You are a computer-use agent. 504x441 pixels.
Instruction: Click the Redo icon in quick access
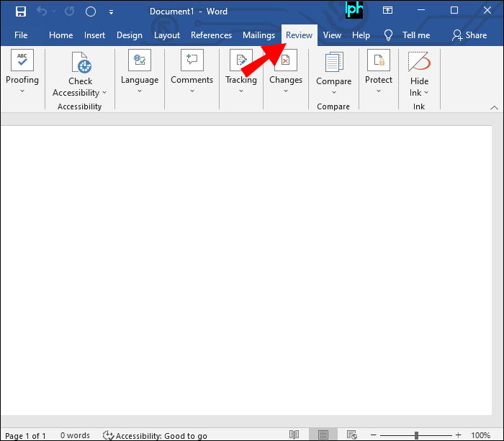click(69, 12)
